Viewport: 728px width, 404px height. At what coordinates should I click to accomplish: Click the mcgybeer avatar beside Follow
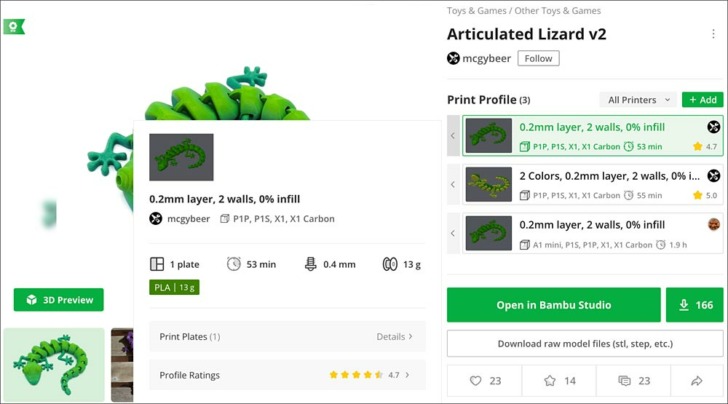pos(453,58)
